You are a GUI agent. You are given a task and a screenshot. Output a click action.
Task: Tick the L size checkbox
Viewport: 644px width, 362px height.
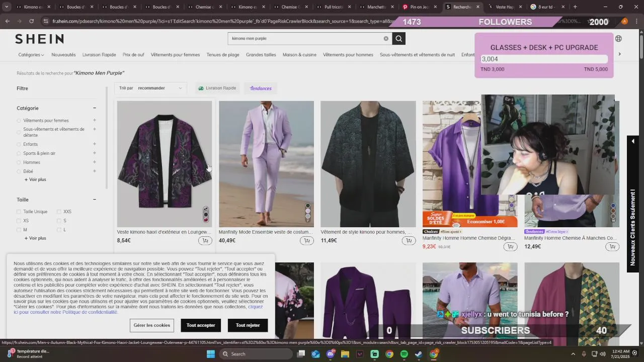click(x=59, y=230)
